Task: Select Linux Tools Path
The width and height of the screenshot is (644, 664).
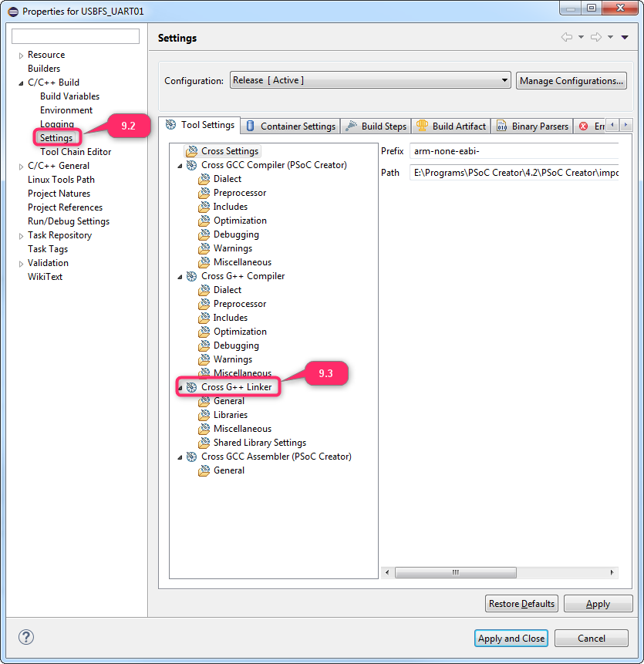Action: [x=61, y=180]
